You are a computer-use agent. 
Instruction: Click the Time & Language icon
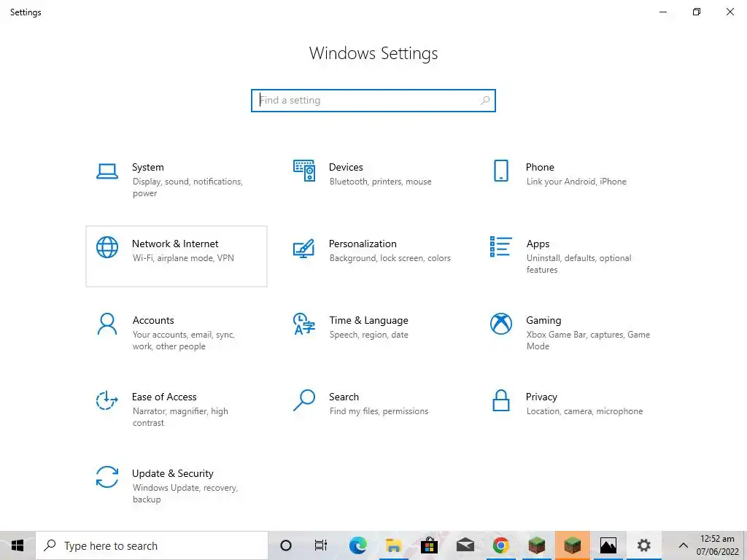coord(304,324)
